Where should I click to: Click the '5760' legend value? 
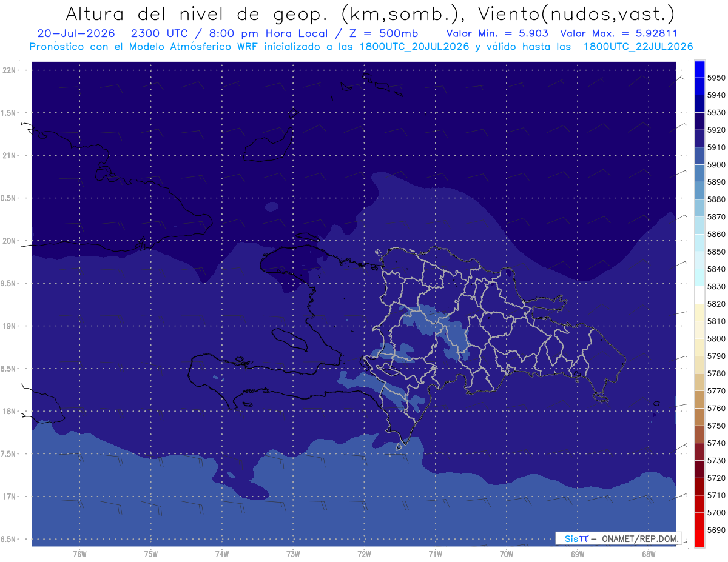pyautogui.click(x=716, y=409)
